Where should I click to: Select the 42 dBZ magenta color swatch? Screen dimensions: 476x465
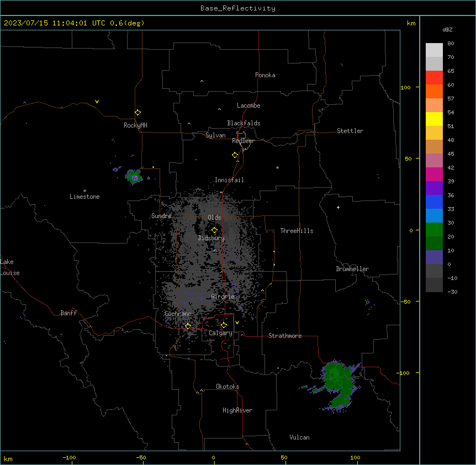point(434,174)
